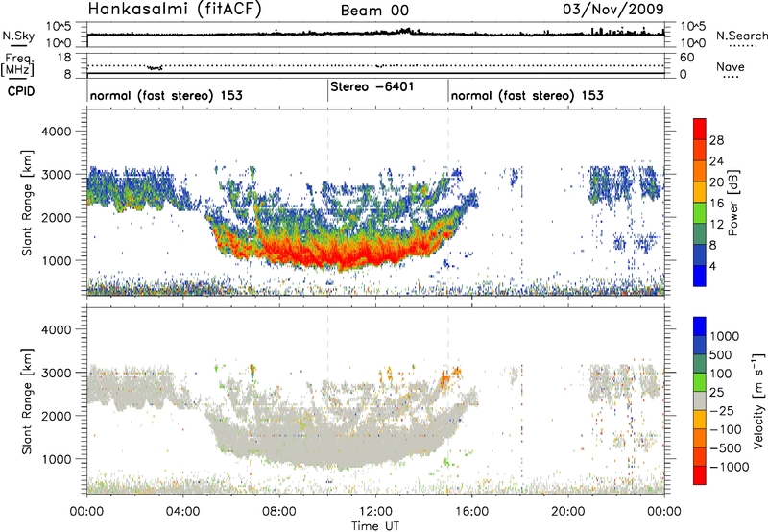Click the CPID row label
The width and height of the screenshot is (768, 532).
point(21,91)
